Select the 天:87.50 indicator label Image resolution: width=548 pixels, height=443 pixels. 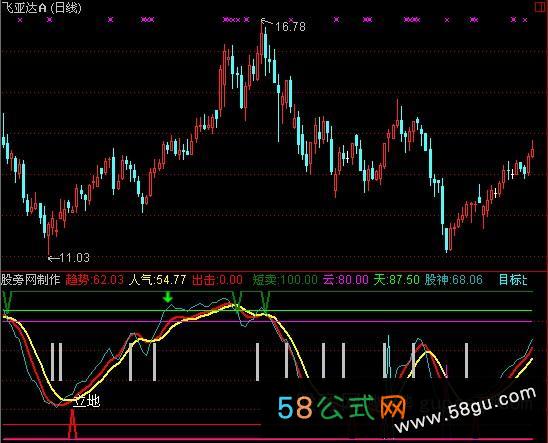(396, 280)
